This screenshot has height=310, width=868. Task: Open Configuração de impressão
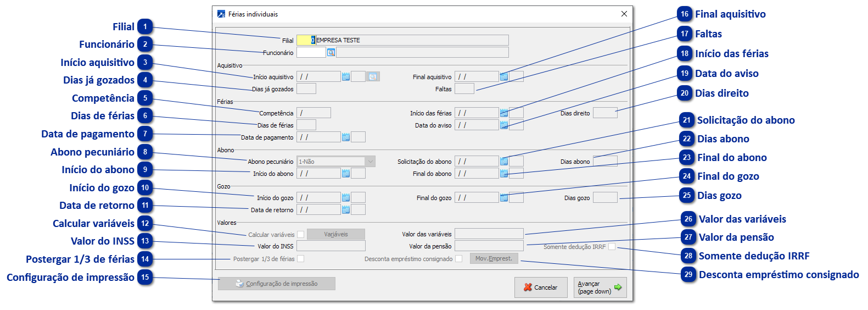pyautogui.click(x=277, y=284)
